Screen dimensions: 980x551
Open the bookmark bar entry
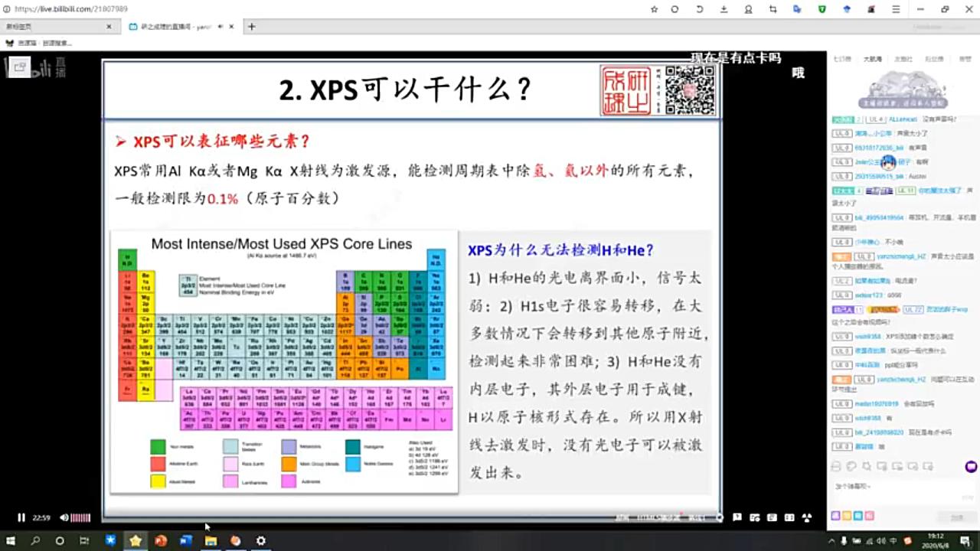(x=38, y=43)
